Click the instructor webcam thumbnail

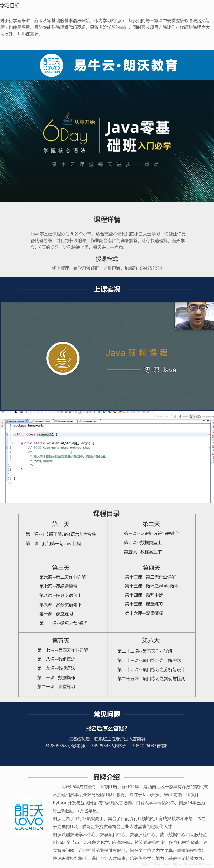click(194, 316)
